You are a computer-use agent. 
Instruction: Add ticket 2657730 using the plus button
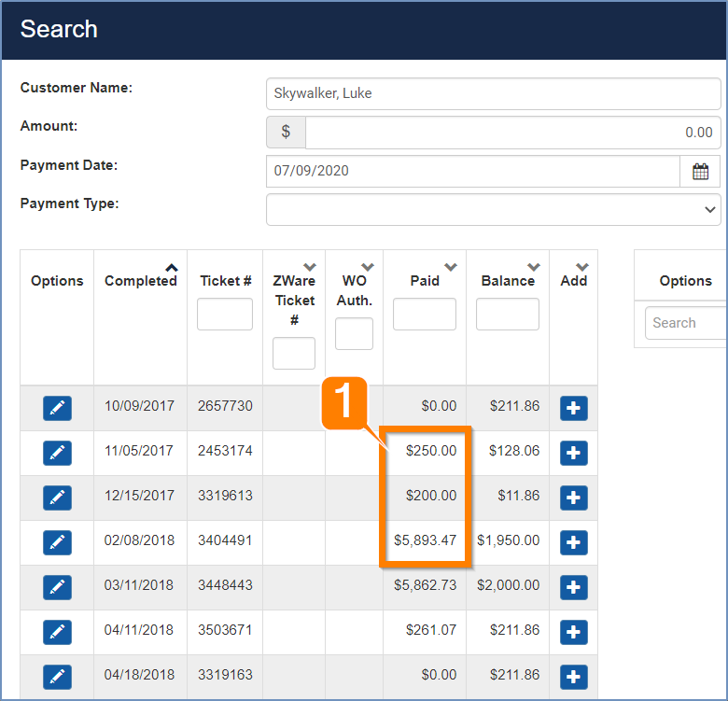573,408
